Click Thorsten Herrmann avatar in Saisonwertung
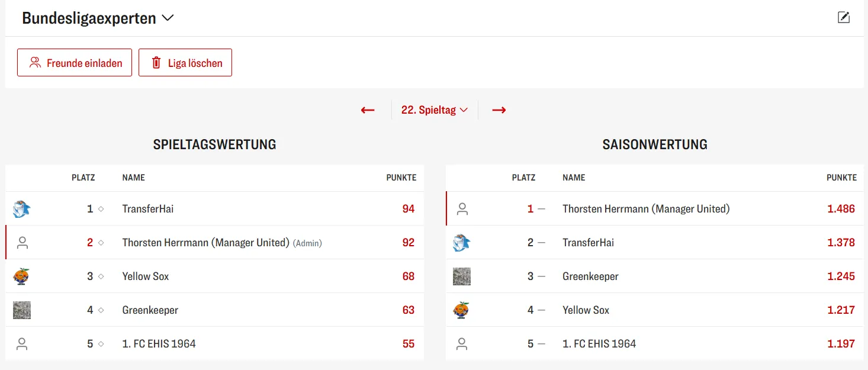 [462, 209]
